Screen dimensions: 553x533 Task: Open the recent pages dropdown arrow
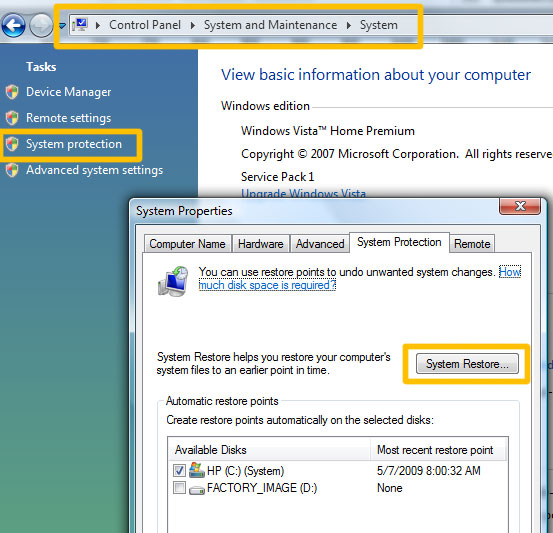62,25
